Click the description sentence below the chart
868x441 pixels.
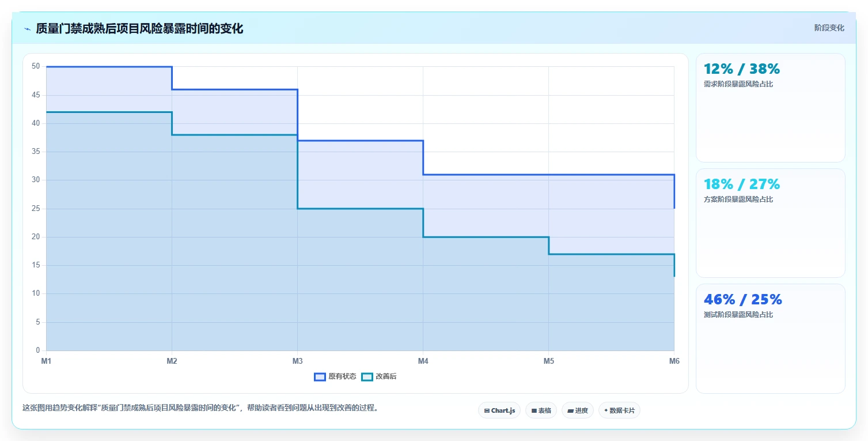click(x=201, y=408)
